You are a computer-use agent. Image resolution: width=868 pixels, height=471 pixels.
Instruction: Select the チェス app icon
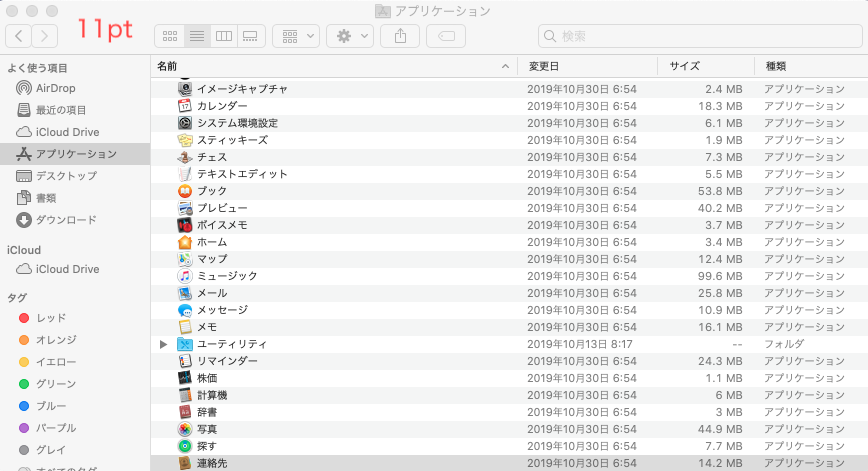[x=185, y=157]
